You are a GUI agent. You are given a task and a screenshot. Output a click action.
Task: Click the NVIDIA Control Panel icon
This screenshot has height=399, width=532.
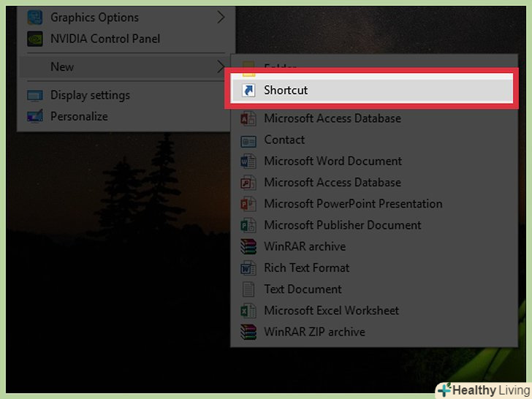(x=35, y=39)
